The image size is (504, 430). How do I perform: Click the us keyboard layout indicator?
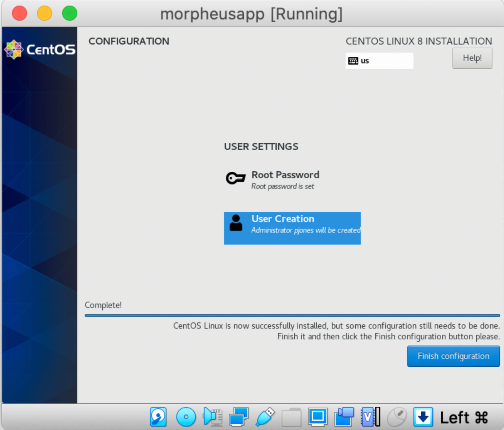[x=379, y=61]
